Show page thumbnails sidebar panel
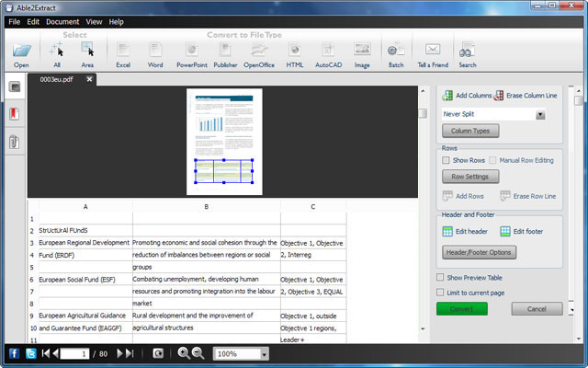The image size is (588, 368). pyautogui.click(x=15, y=87)
